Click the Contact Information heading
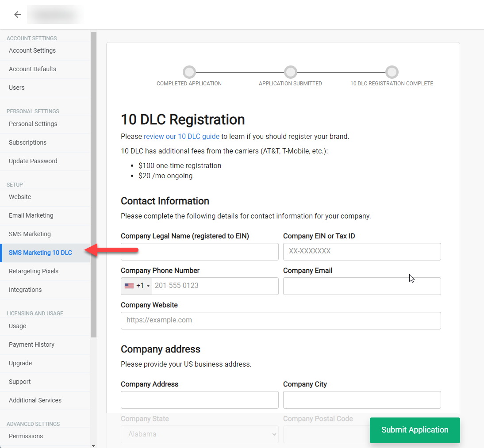This screenshot has width=484, height=448. pos(165,201)
